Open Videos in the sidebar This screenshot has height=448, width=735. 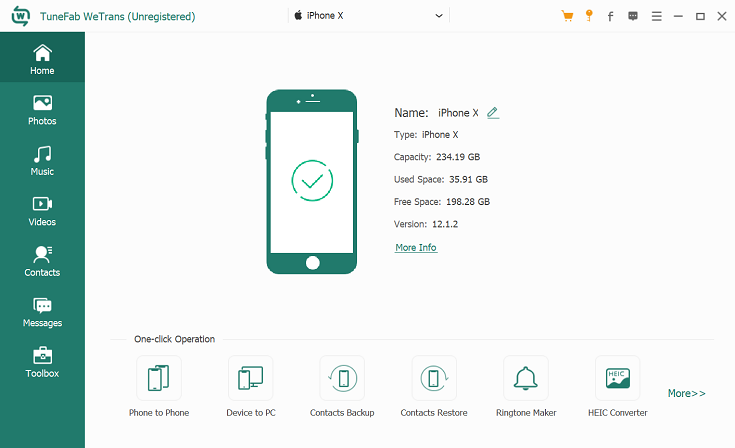pyautogui.click(x=42, y=211)
